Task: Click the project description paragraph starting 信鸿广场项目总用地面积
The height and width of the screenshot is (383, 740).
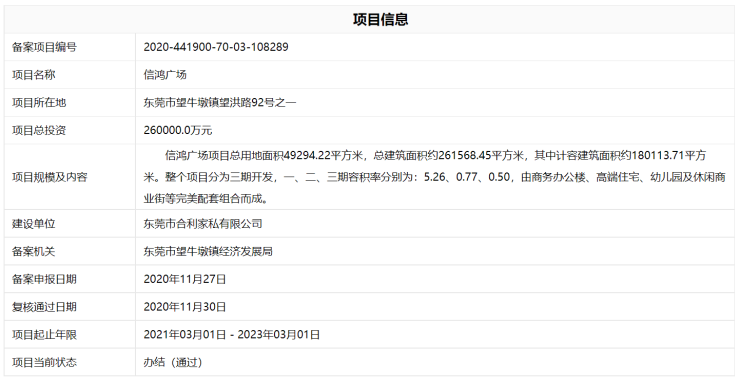Action: 434,177
